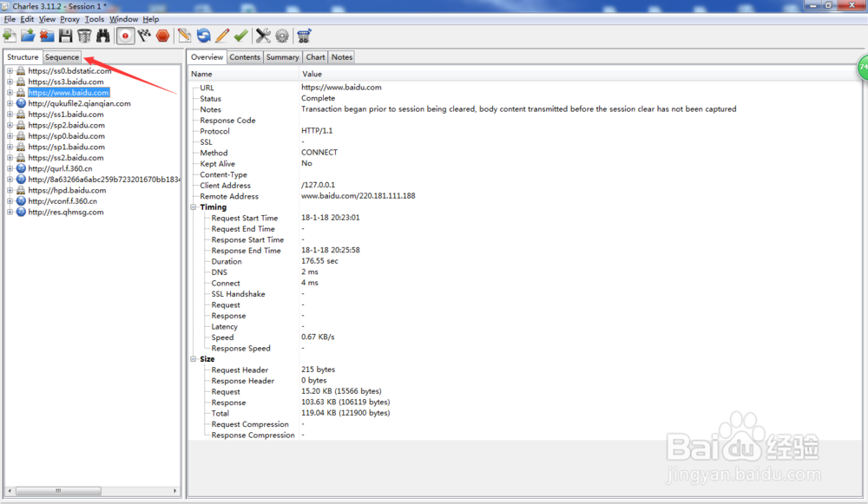
Task: Expand the http://qurl.f.360.cn node
Action: tap(10, 168)
